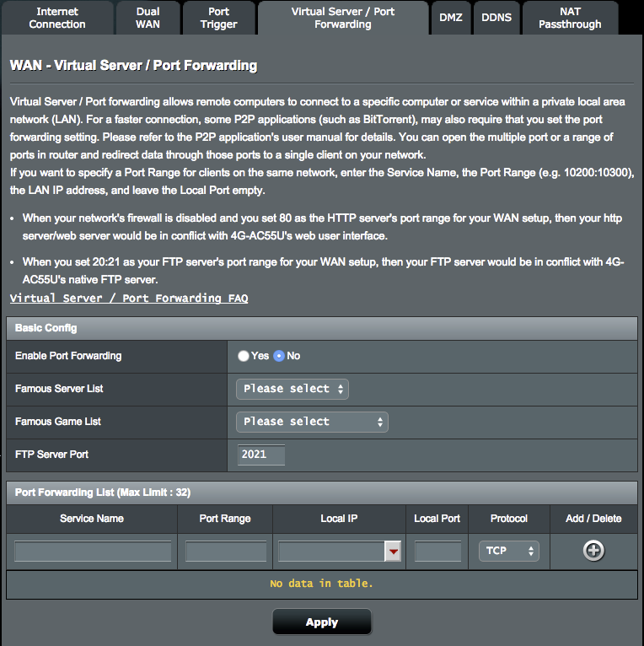Open the DDNS tab
Image resolution: width=644 pixels, height=646 pixels.
point(496,18)
